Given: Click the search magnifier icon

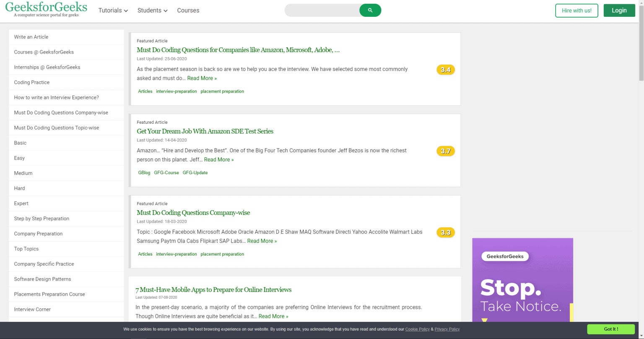Looking at the screenshot, I should pos(369,10).
